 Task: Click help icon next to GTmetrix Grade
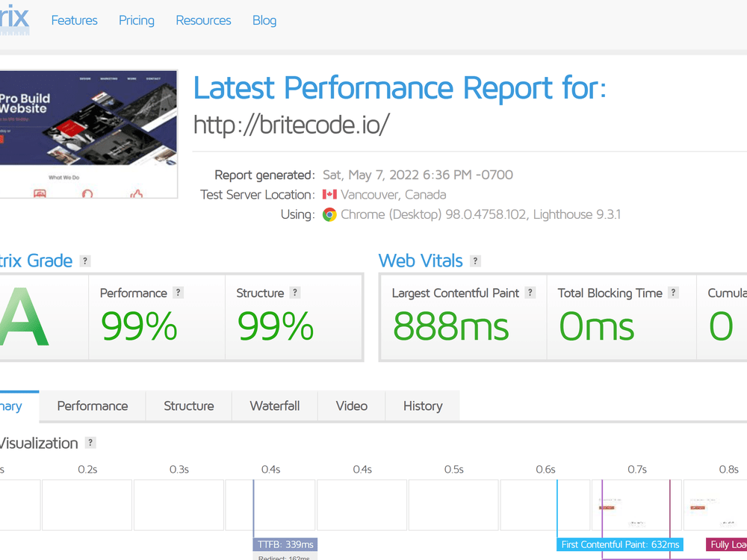(85, 261)
